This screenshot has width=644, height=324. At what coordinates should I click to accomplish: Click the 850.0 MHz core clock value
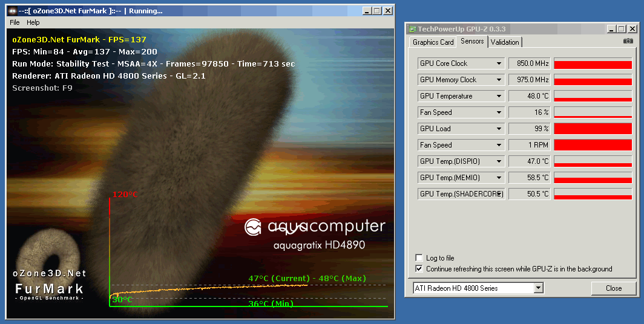530,63
